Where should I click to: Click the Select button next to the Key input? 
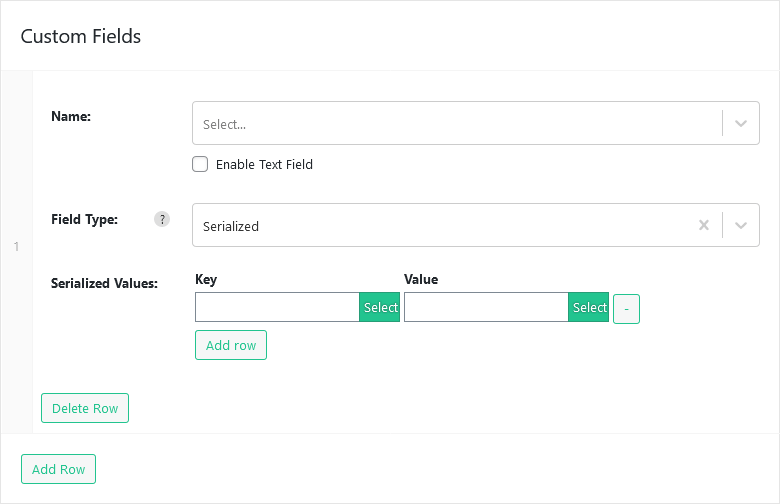click(380, 307)
